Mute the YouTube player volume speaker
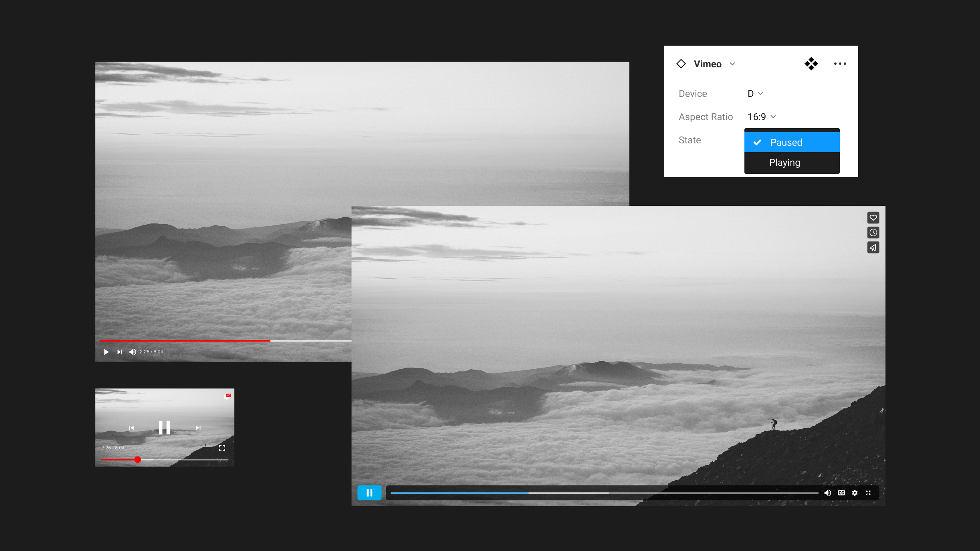 [x=133, y=352]
